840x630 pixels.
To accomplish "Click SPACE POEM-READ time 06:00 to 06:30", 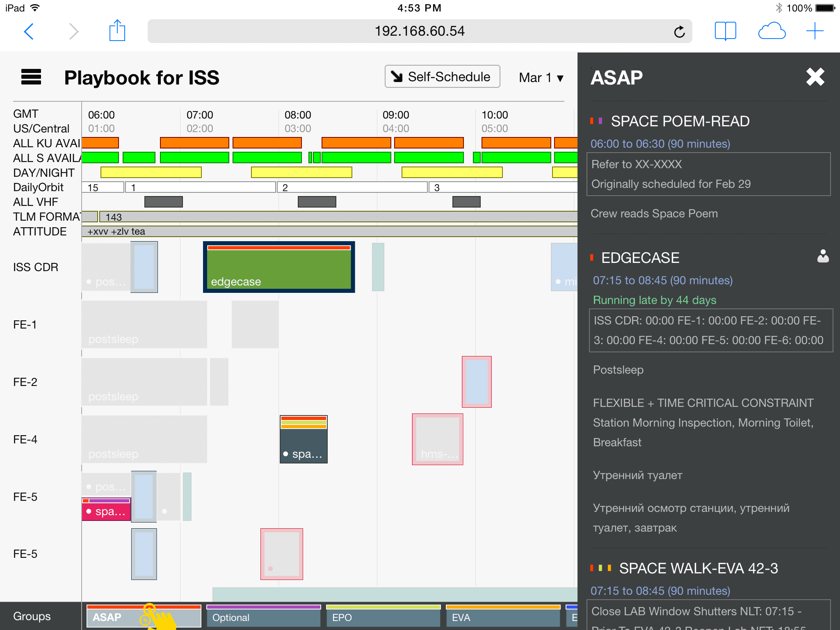I will coord(660,144).
